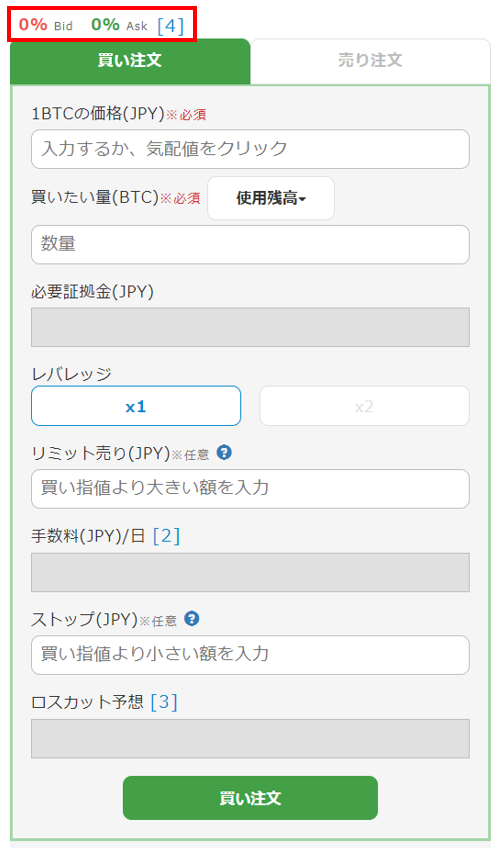Screen dimensions: 500x848
Task: Open the 使用残高 dropdown
Action: (x=271, y=198)
